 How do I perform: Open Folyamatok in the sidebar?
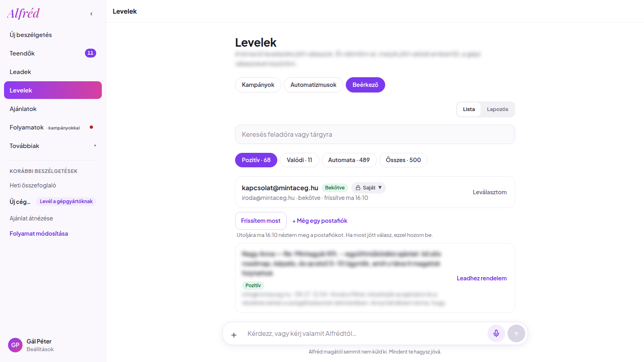tap(53, 127)
